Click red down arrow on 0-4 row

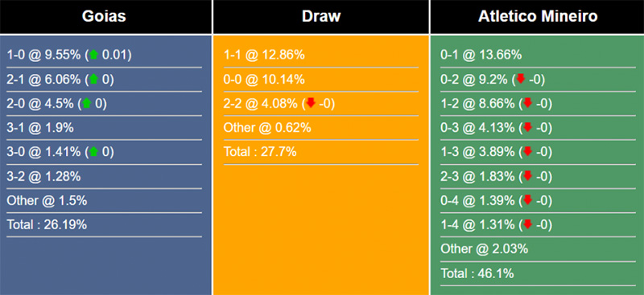pos(528,200)
